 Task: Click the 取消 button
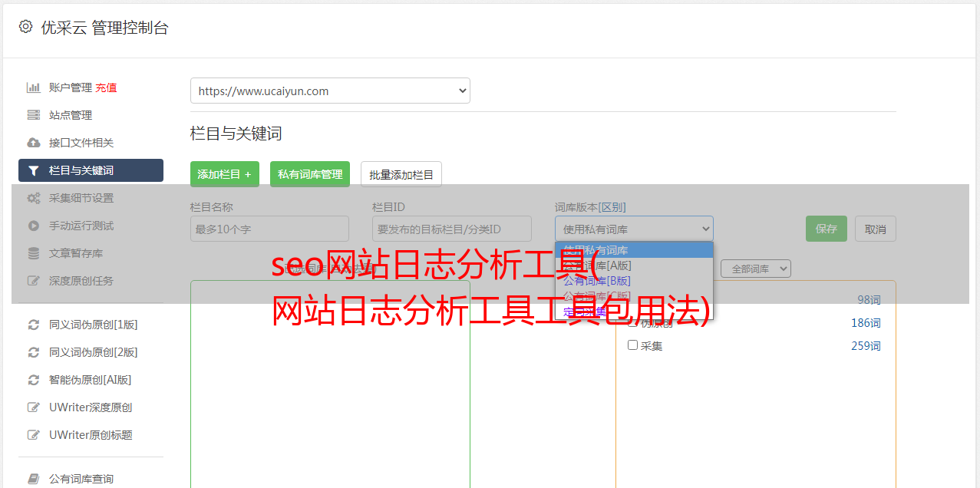tap(876, 229)
